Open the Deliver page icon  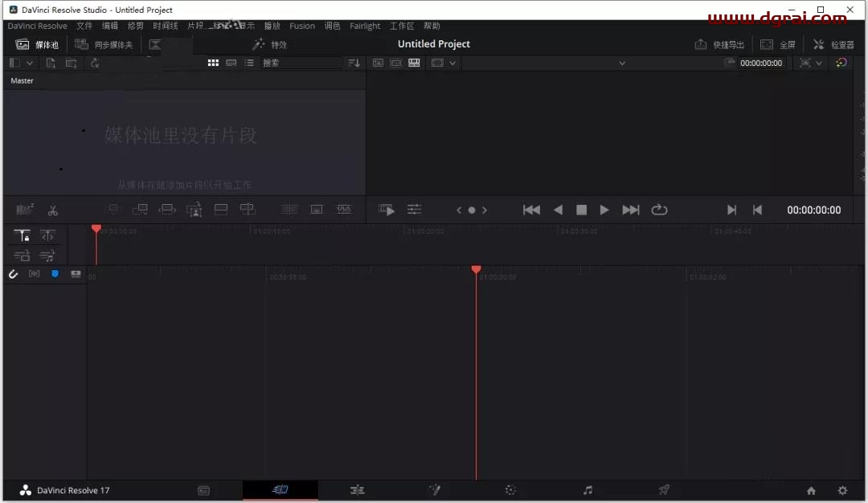[x=664, y=489]
